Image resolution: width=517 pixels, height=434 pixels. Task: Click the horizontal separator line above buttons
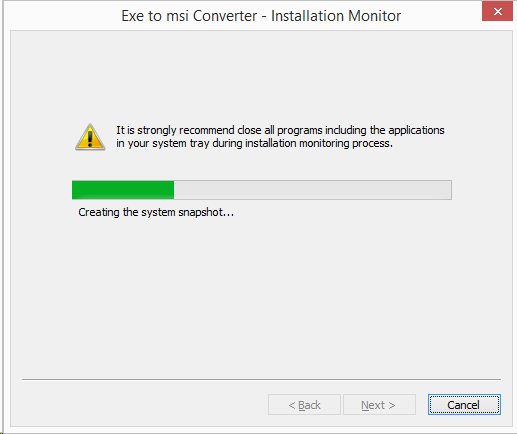[x=261, y=379]
